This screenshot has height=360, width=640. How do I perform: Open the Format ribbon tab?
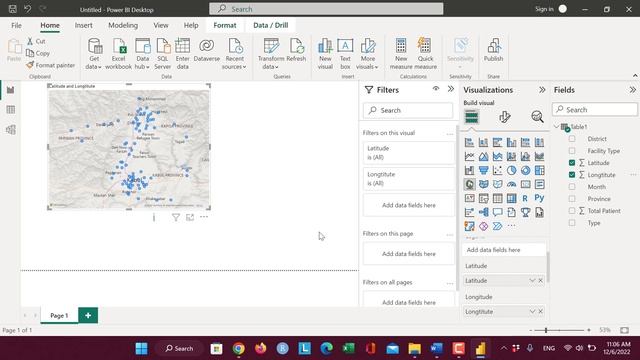[x=224, y=25]
